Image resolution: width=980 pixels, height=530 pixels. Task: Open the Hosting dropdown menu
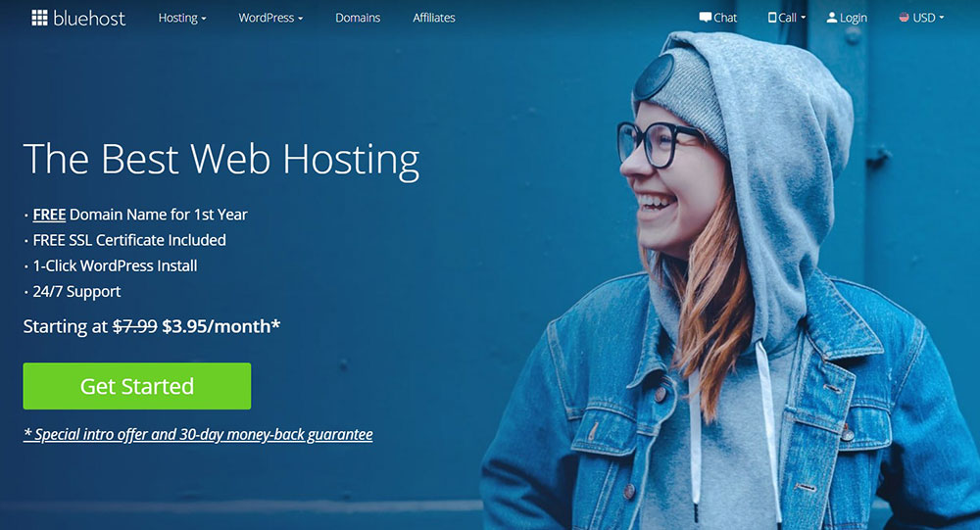[x=182, y=19]
